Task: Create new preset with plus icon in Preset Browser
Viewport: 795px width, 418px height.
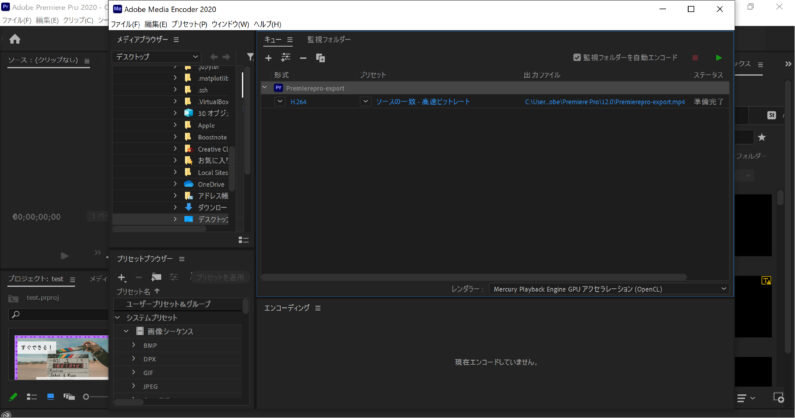Action: 122,277
